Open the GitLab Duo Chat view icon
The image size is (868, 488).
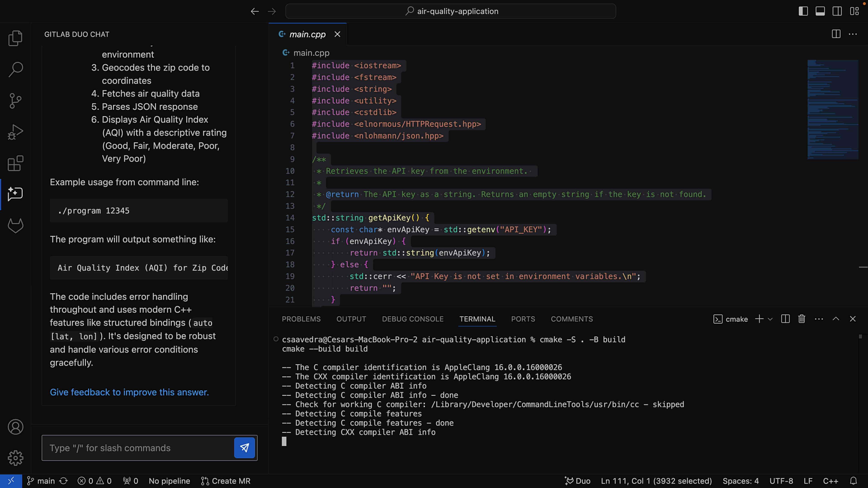[x=15, y=194]
